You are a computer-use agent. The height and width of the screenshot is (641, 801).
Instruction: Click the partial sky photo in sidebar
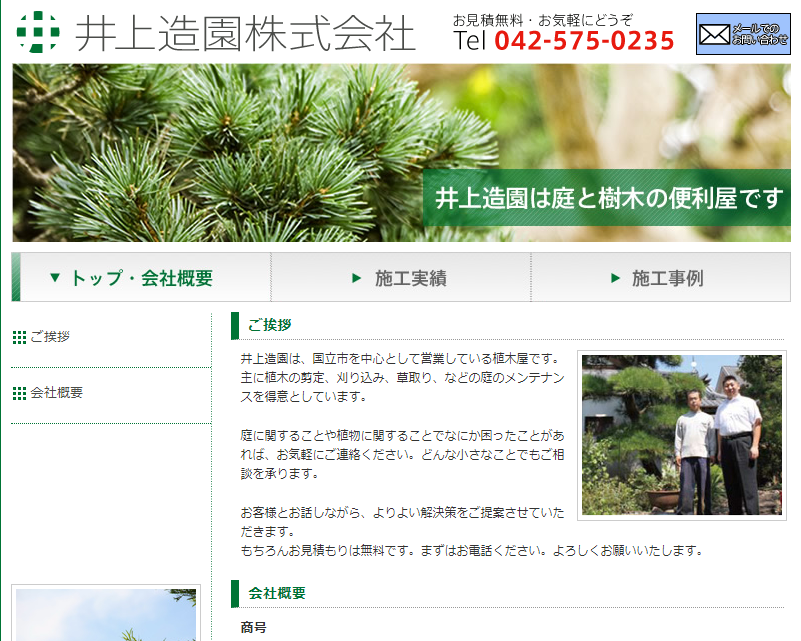(x=106, y=614)
